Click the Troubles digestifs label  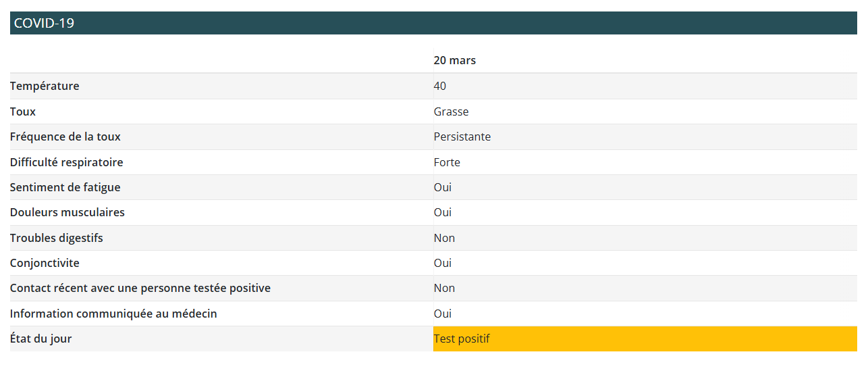pos(56,238)
